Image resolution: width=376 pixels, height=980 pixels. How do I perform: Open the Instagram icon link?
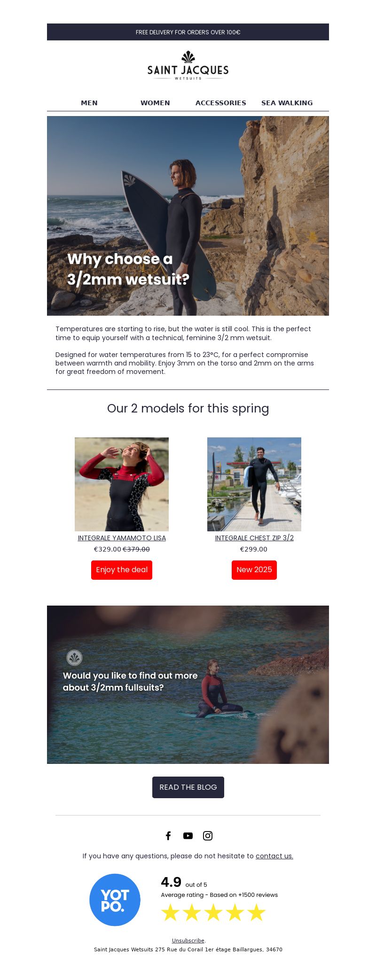click(x=208, y=835)
